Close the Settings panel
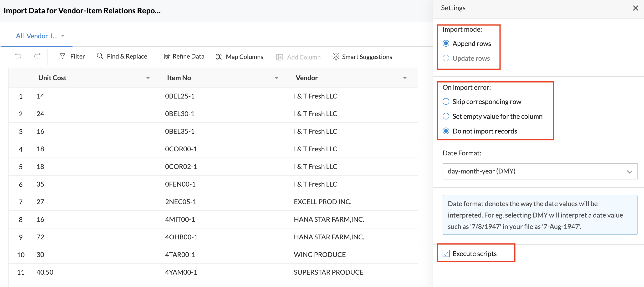 coord(635,8)
